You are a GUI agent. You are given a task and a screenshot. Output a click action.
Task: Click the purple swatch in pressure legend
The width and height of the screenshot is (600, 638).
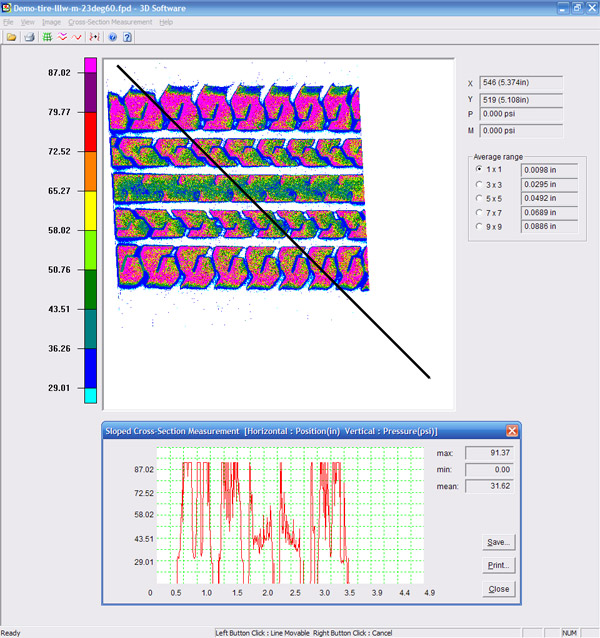pos(90,93)
